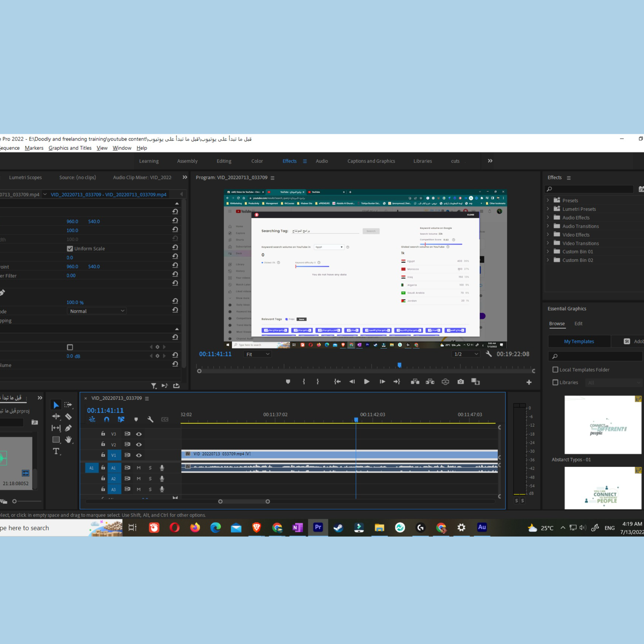Go to In point
644x644 pixels.
pos(337,382)
